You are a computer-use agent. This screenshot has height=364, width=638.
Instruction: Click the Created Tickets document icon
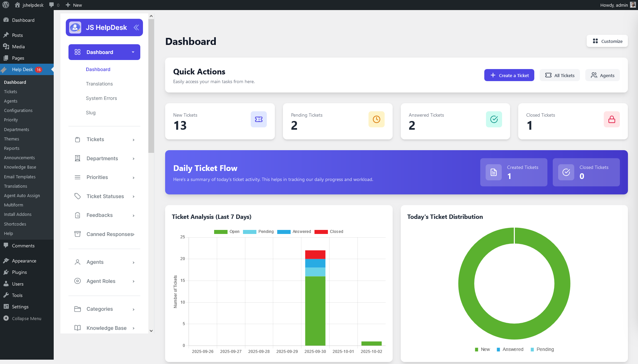pyautogui.click(x=493, y=172)
